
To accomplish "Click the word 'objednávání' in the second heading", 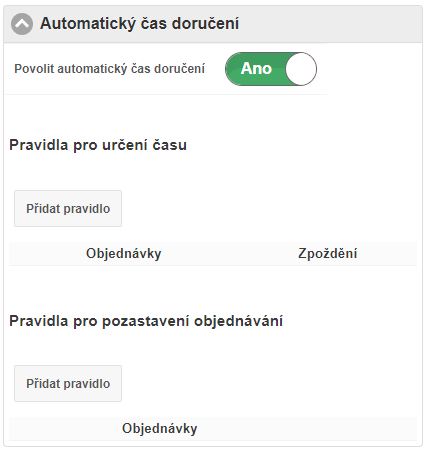I will 239,321.
